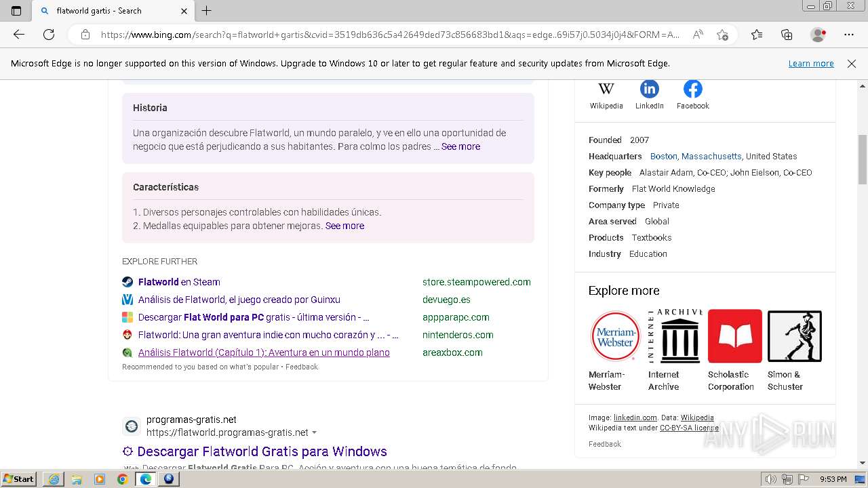The width and height of the screenshot is (868, 488).
Task: Click the programas-gratis.net site favicon
Action: coord(132,426)
